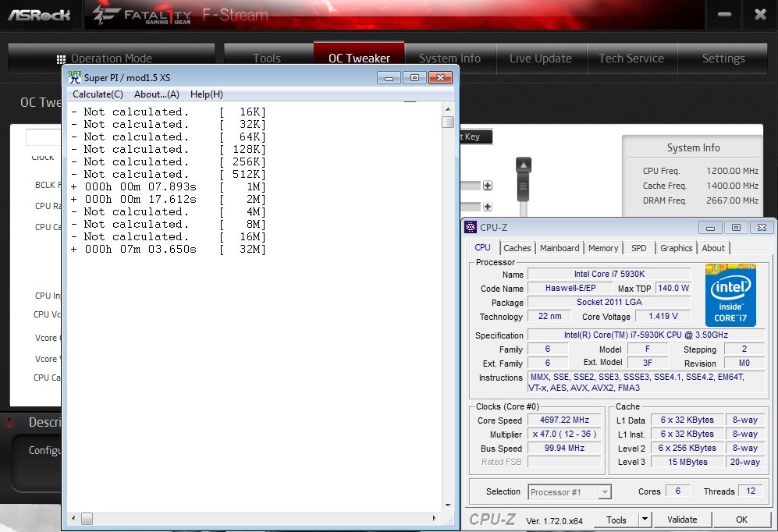Open the Calculate(C) menu
The image size is (778, 532).
coord(98,94)
